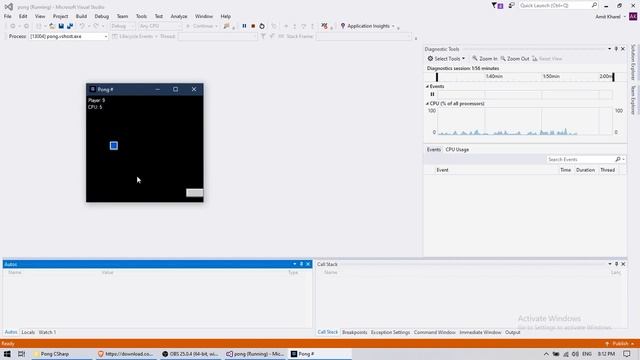This screenshot has width=640, height=360.
Task: Switch to the CPU Usage tab
Action: (x=457, y=150)
